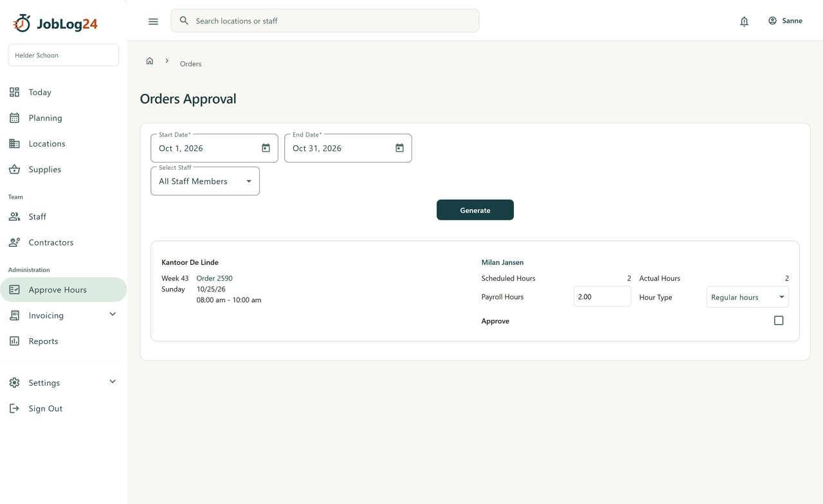Go to home via breadcrumb house icon

pyautogui.click(x=150, y=61)
